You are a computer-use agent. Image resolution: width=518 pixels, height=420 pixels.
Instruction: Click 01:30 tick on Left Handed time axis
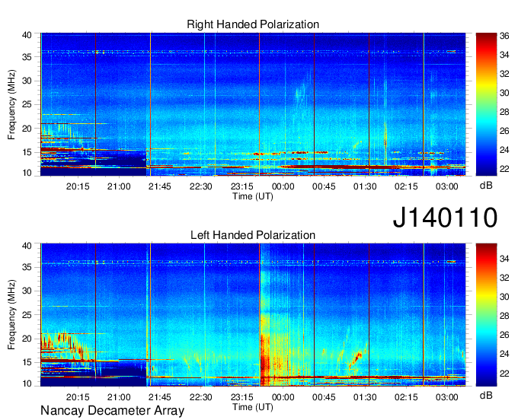tap(365, 397)
